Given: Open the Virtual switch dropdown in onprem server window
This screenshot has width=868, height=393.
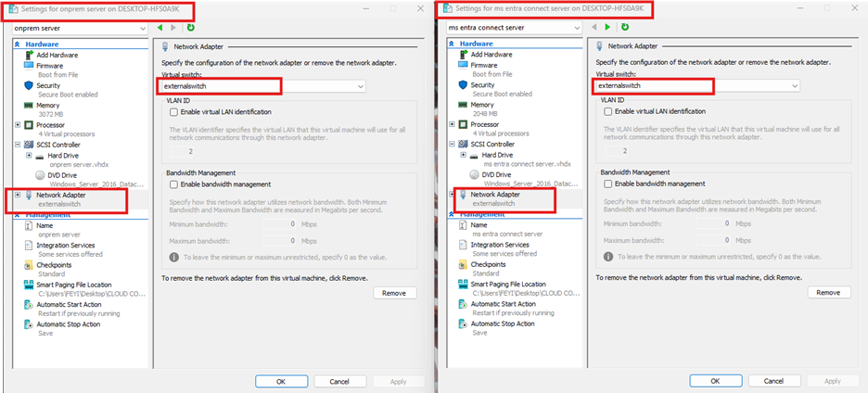Looking at the screenshot, I should pyautogui.click(x=359, y=86).
